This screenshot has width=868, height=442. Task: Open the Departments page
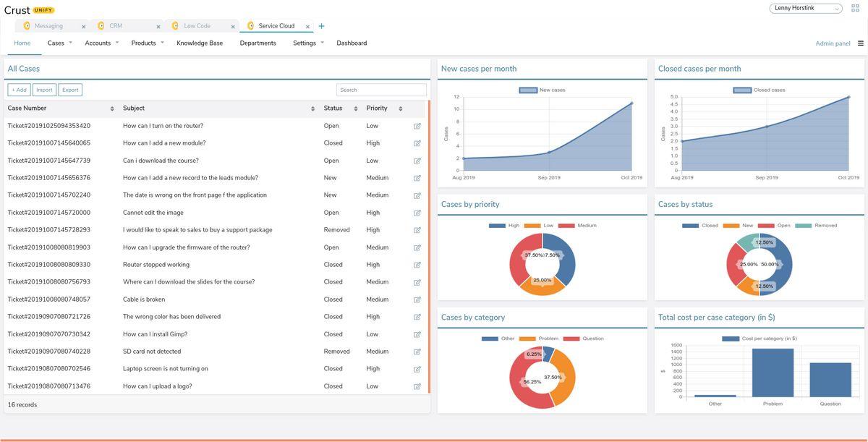click(258, 43)
